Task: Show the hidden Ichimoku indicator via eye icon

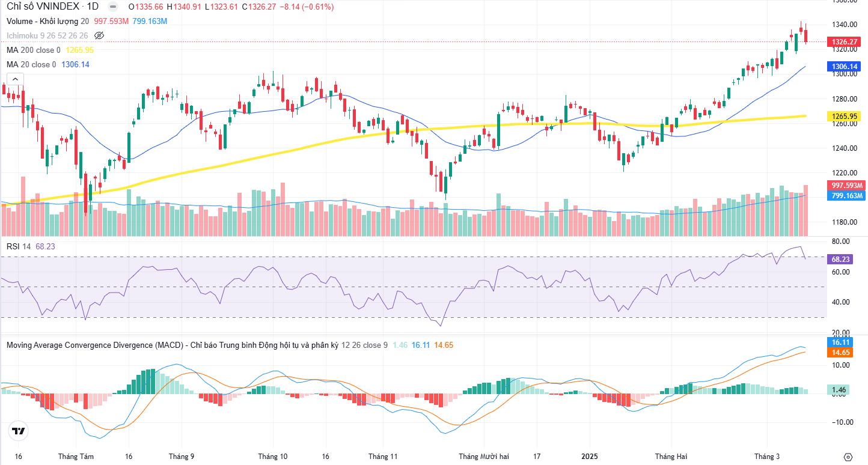Action: pos(99,35)
